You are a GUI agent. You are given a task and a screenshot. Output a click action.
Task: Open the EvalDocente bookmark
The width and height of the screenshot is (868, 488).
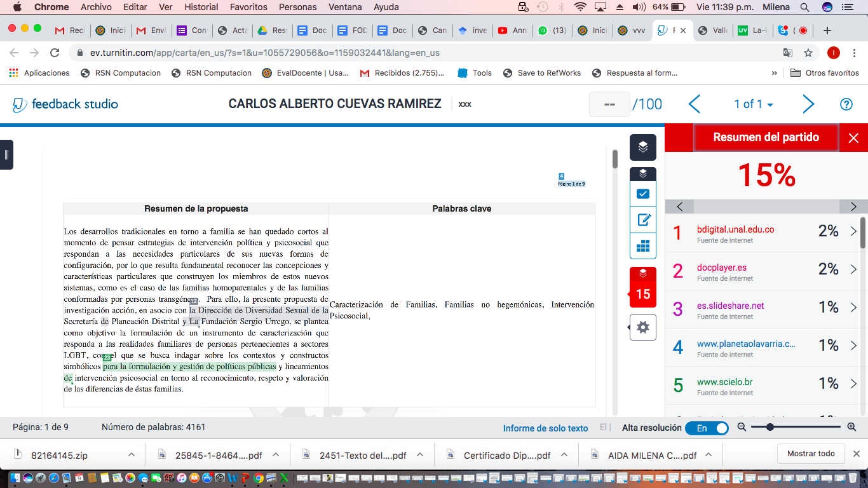[305, 73]
